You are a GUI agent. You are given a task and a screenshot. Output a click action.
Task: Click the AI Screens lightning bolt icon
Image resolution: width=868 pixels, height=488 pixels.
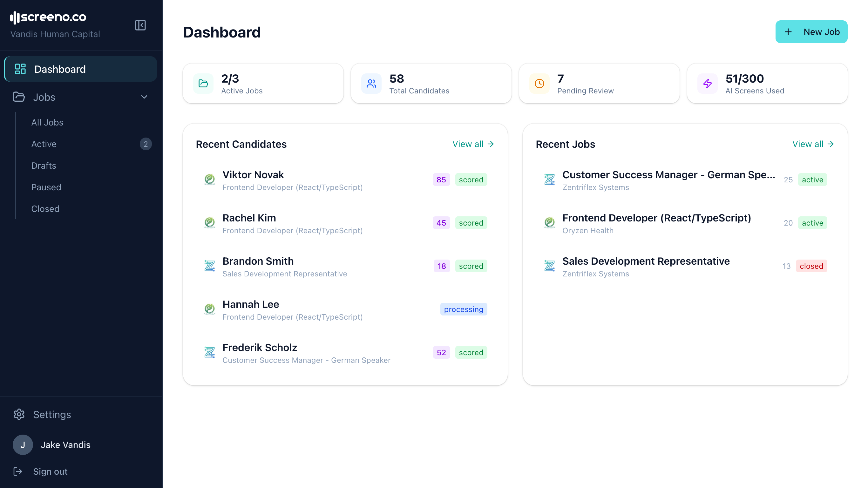pos(708,83)
